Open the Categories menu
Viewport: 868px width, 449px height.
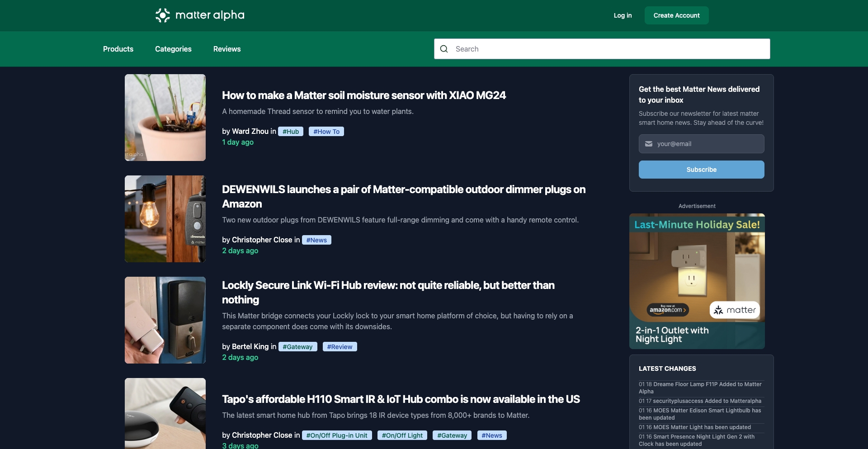173,49
